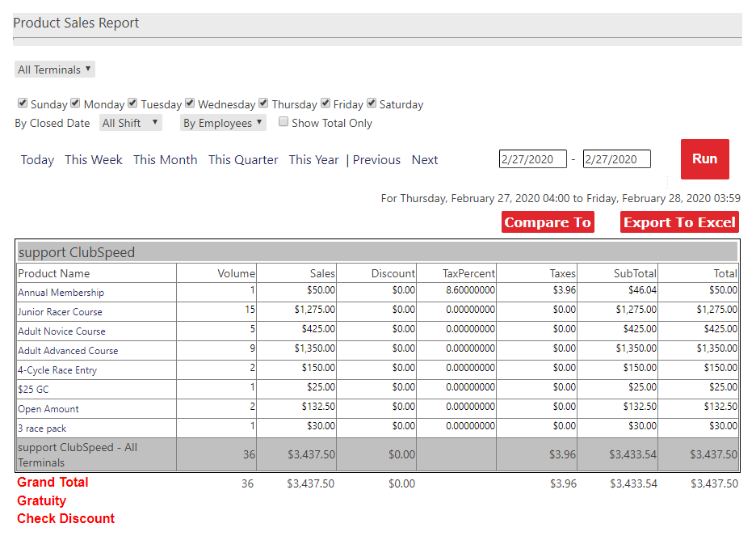Screen dimensions: 756x536
Task: Disable the Thursday checkbox
Action: click(x=263, y=103)
